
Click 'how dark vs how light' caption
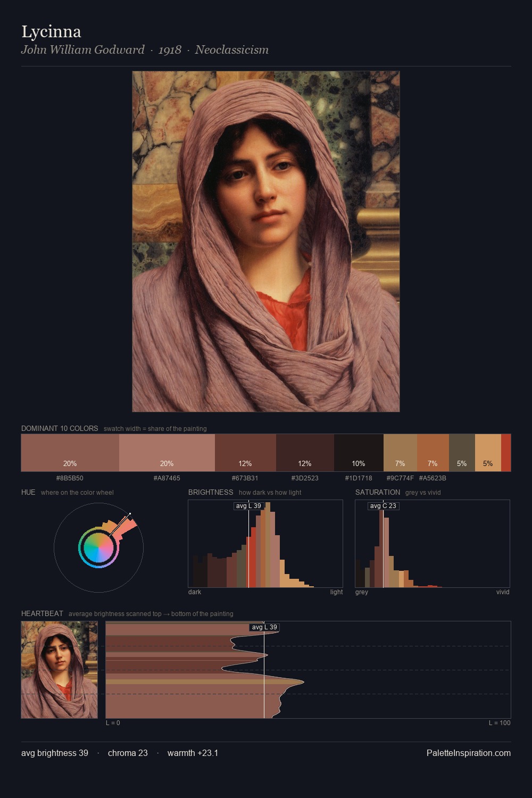click(x=270, y=493)
